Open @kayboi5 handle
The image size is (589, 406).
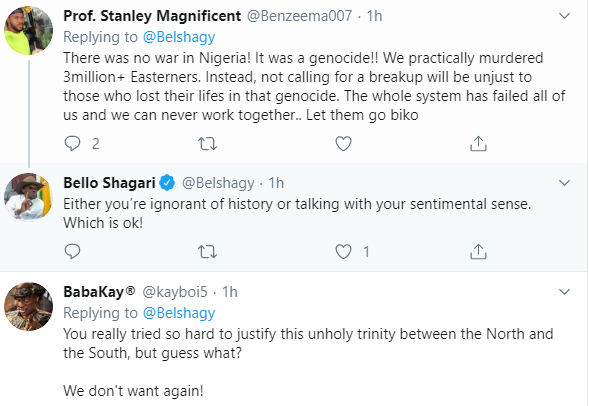[175, 292]
